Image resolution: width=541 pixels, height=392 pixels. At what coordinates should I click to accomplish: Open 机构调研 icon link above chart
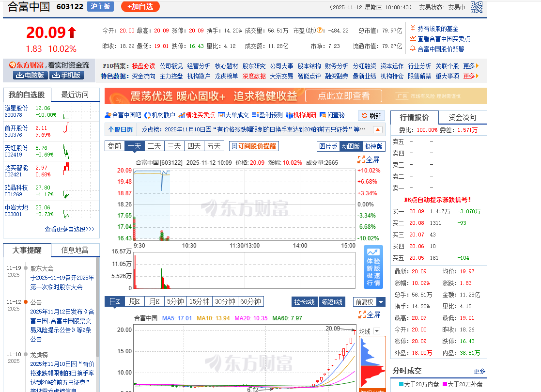click(301, 115)
